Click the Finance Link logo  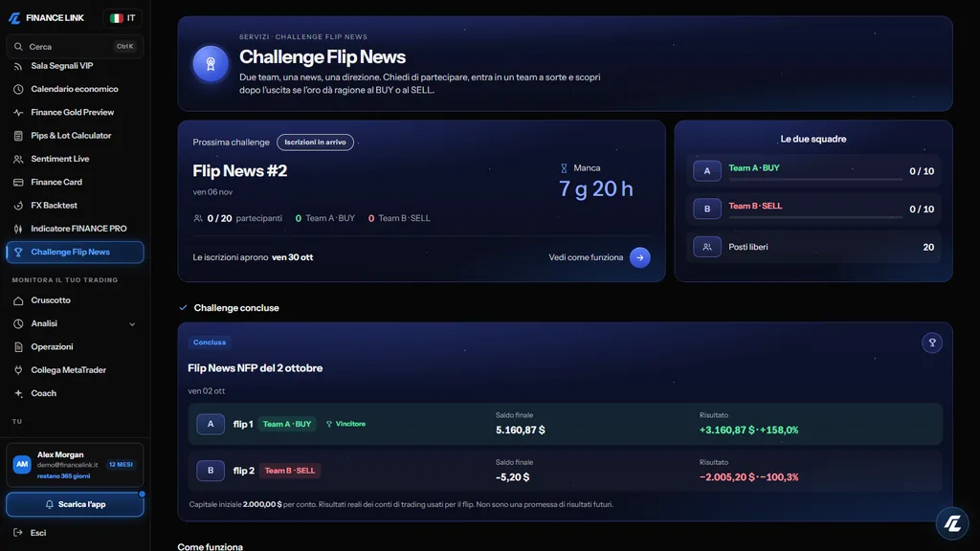tap(46, 18)
